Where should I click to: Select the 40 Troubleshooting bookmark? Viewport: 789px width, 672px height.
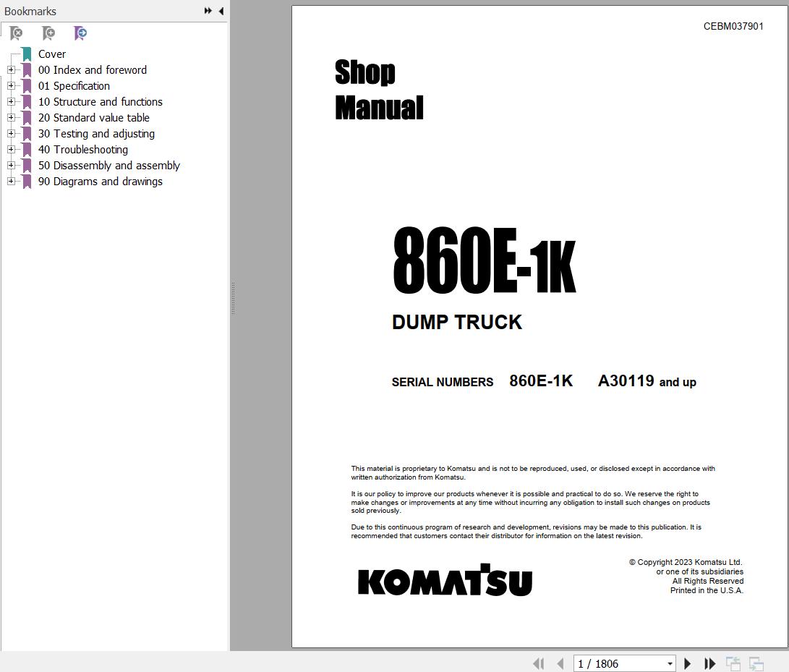click(x=83, y=150)
